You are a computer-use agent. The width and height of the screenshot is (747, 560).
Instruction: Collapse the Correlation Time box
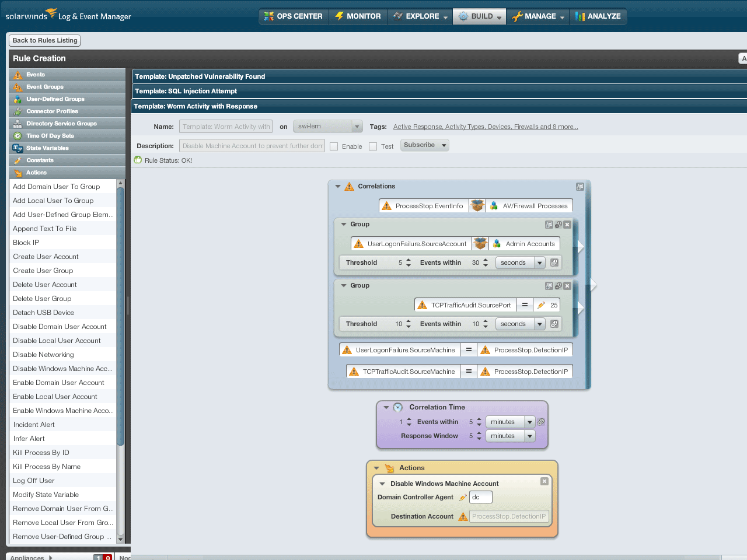click(x=386, y=407)
